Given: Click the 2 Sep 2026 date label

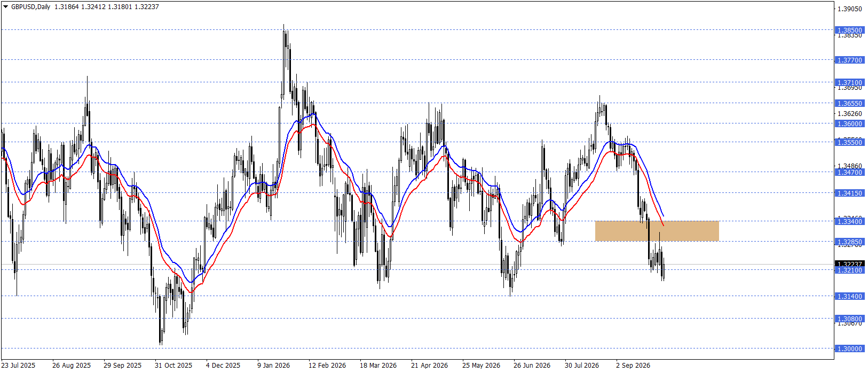Looking at the screenshot, I should click(x=633, y=366).
